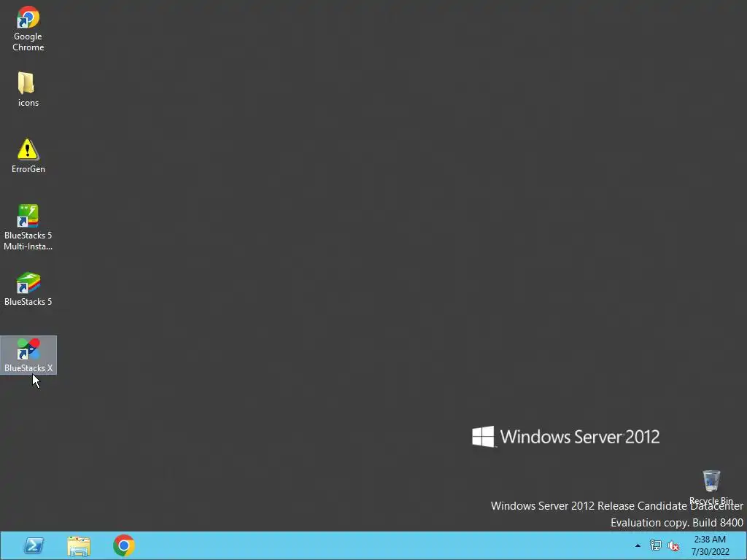747x560 pixels.
Task: Select the ErrorGen warning icon
Action: (x=28, y=156)
